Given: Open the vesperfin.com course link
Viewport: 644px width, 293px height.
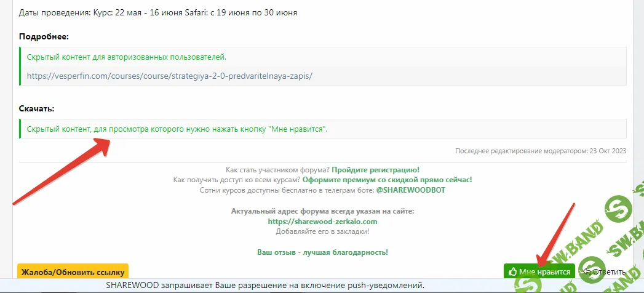Looking at the screenshot, I should [x=170, y=76].
